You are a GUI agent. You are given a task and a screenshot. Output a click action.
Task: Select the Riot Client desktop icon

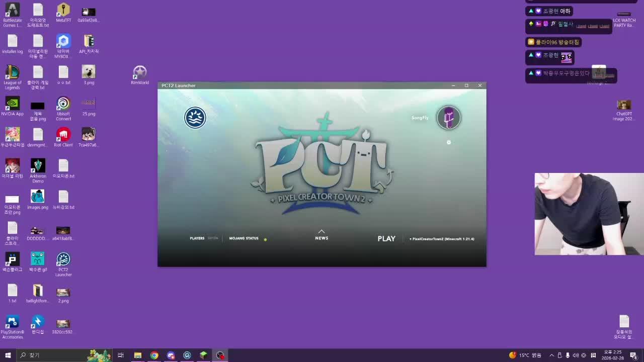63,137
